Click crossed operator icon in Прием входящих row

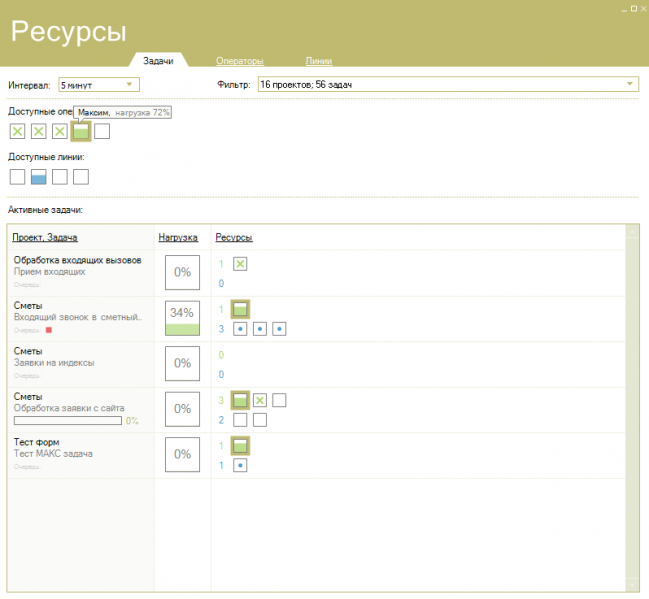coord(240,264)
